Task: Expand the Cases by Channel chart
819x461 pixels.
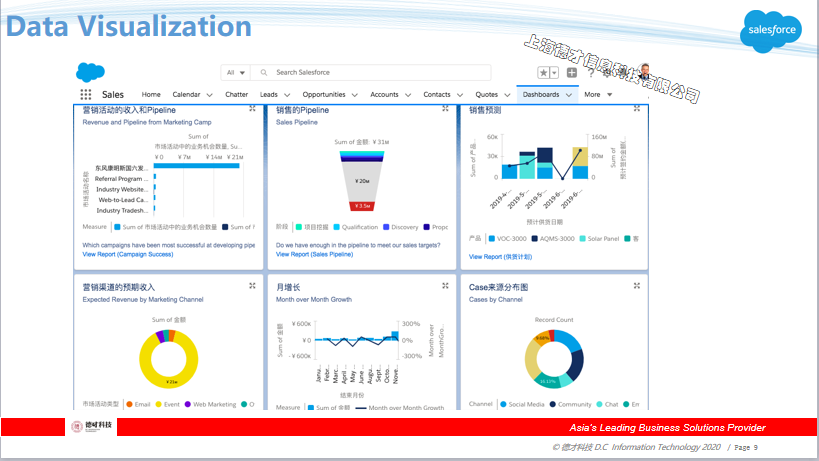Action: tap(637, 286)
